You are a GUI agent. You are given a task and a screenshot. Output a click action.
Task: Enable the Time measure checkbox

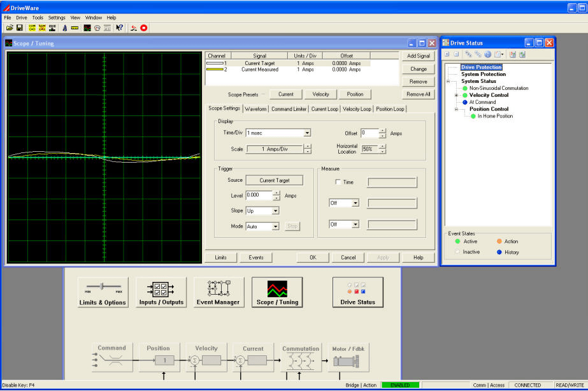click(338, 182)
